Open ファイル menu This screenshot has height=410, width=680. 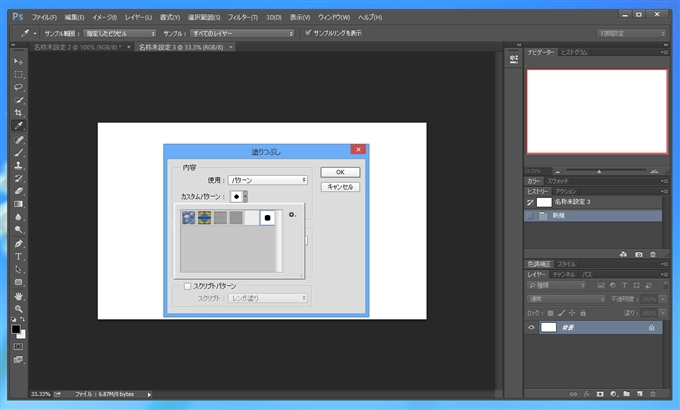[44, 17]
